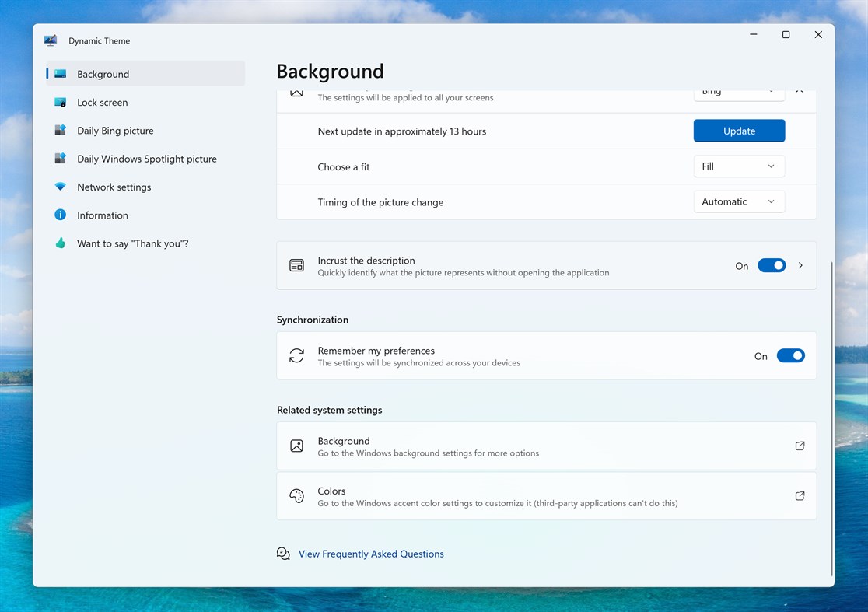Viewport: 868px width, 612px height.
Task: Select Daily Windows Spotlight picture icon
Action: 60,158
